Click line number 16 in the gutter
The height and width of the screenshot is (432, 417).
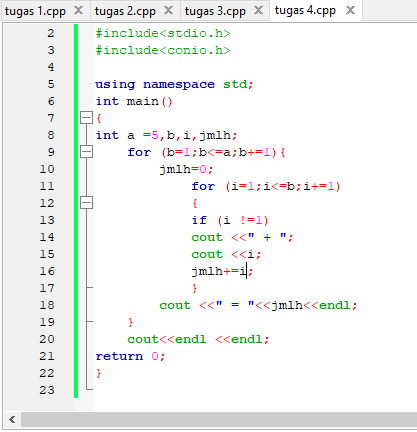(x=47, y=271)
